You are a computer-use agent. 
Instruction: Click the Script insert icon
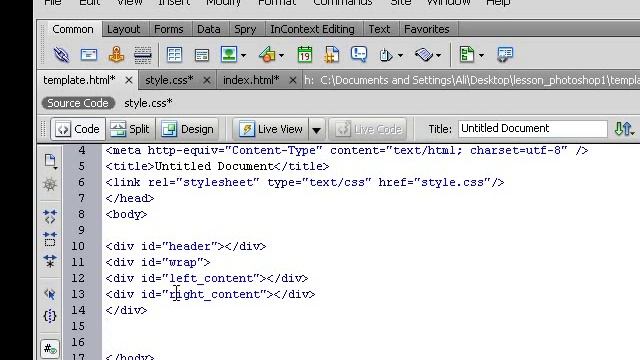(424, 55)
